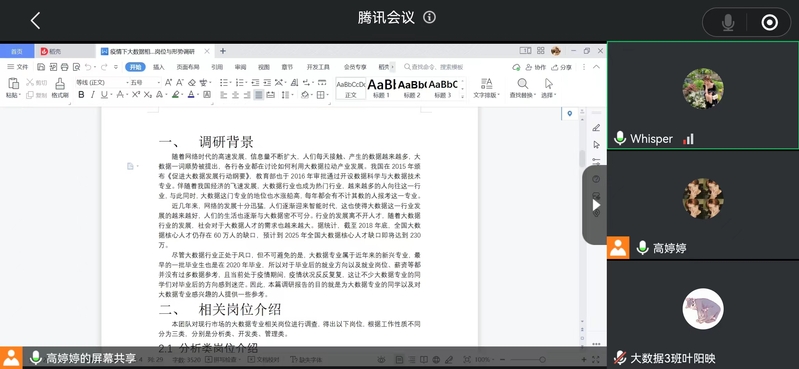Open the 审阅 ribbon tab

pos(241,67)
